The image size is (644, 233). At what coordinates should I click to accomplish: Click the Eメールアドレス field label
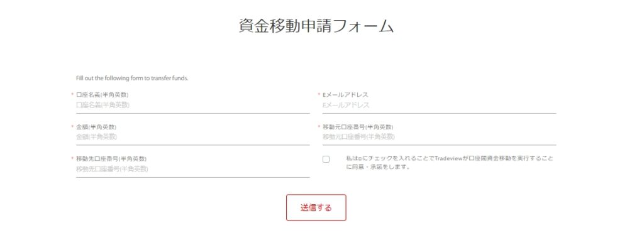click(x=345, y=95)
